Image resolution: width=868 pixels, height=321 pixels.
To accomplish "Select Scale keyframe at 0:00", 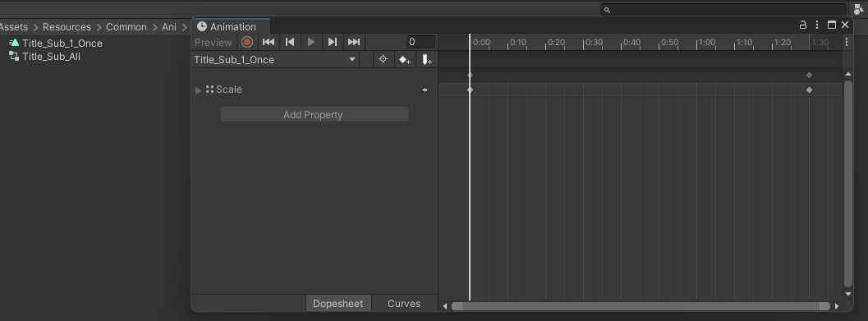I will 470,89.
